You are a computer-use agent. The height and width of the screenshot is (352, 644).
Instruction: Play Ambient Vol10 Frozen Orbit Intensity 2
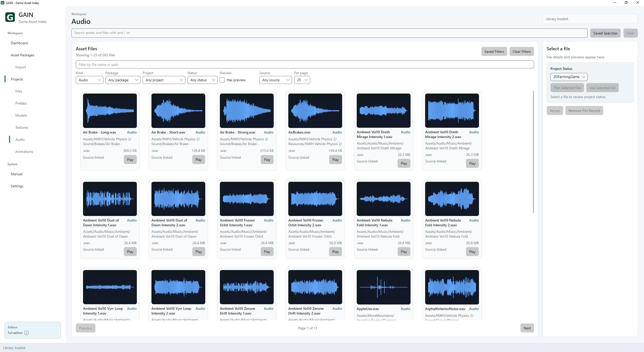[x=335, y=252]
